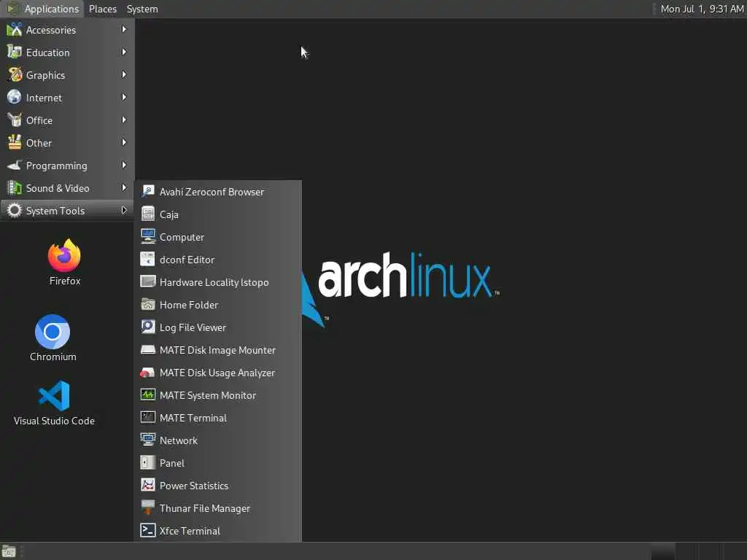The image size is (747, 560).
Task: Open the System menu
Action: coord(142,9)
